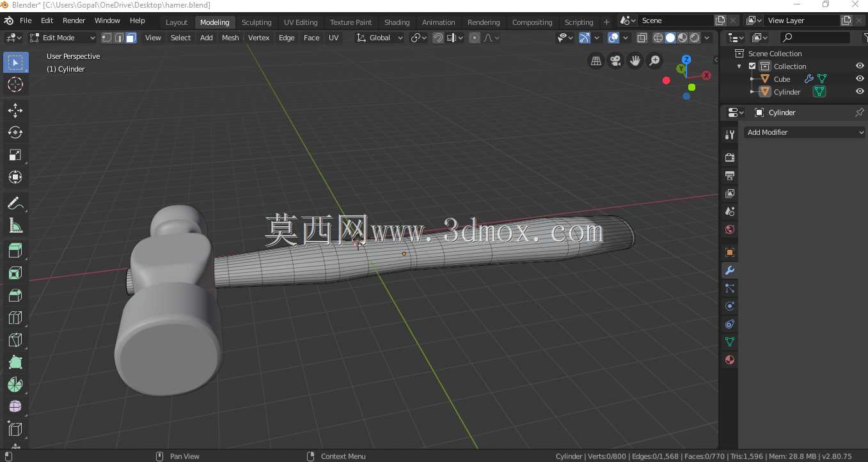Viewport: 868px width, 462px height.
Task: Open the proportional falloff dropdown
Action: tap(491, 38)
